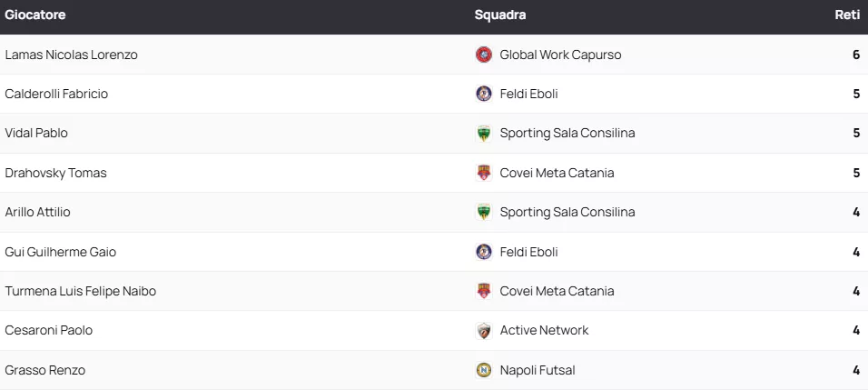Sort by the Giocatore column header
The height and width of the screenshot is (390, 868).
pyautogui.click(x=35, y=15)
